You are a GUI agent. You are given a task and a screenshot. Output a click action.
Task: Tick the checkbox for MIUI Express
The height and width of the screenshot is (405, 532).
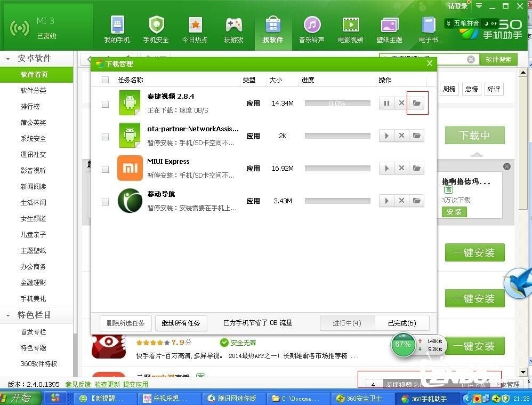pos(105,169)
